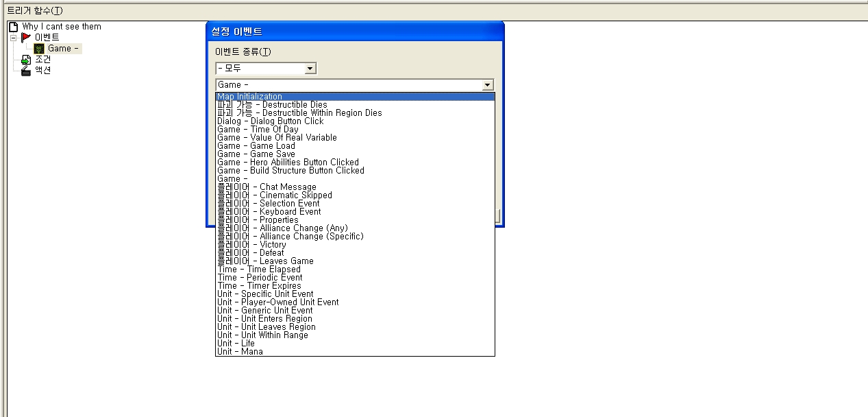868x417 pixels.
Task: Choose 파괴 가능 - Destructible Dies
Action: tap(355, 105)
